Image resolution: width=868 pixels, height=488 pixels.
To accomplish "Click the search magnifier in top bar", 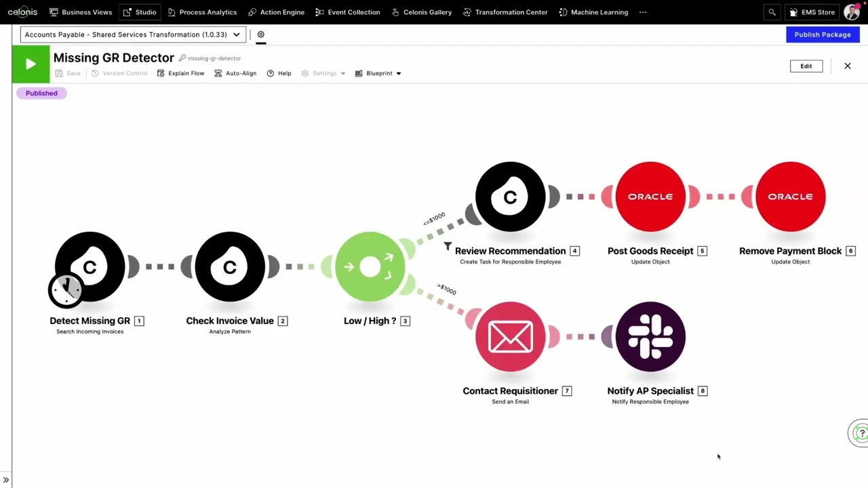I will (772, 12).
